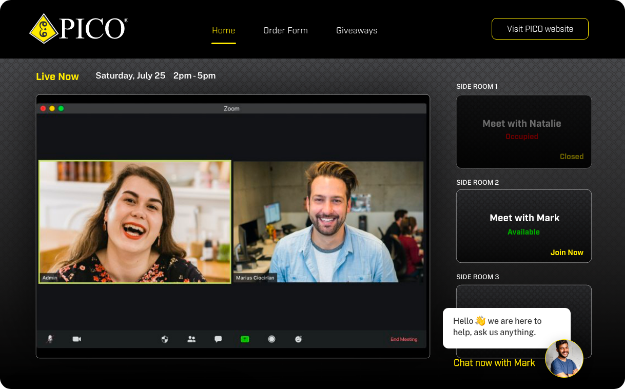Viewport: 625px width, 389px height.
Task: Click the Visit PICO website button
Action: [540, 29]
